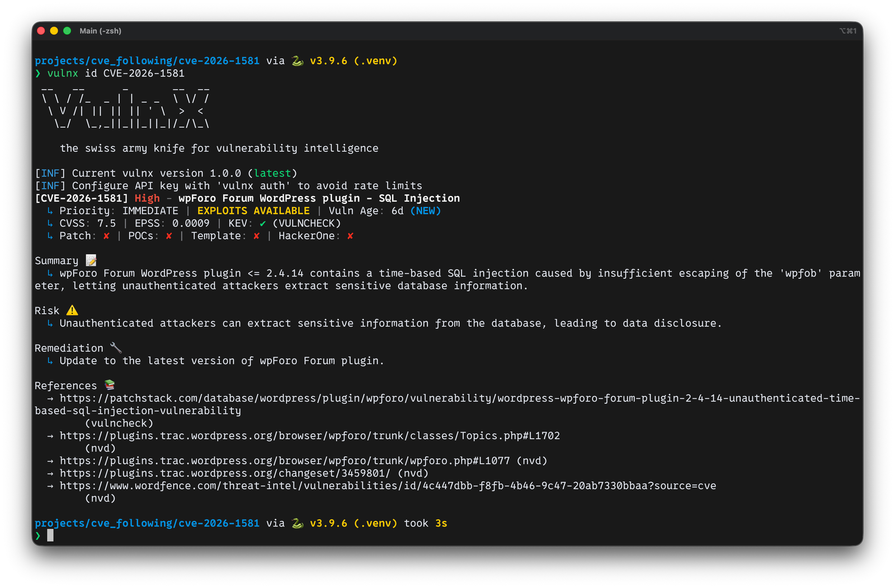
Task: Click the snake Python icon in first prompt
Action: 298,60
